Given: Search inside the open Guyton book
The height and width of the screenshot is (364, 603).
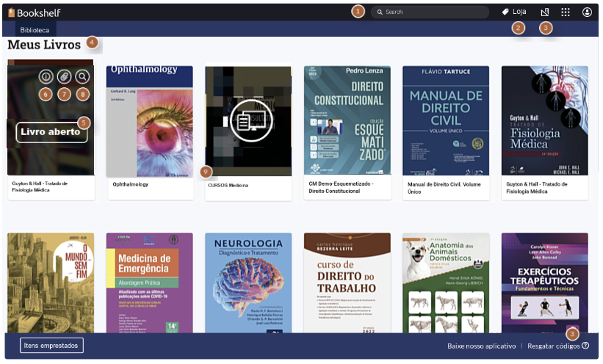Looking at the screenshot, I should tap(82, 77).
